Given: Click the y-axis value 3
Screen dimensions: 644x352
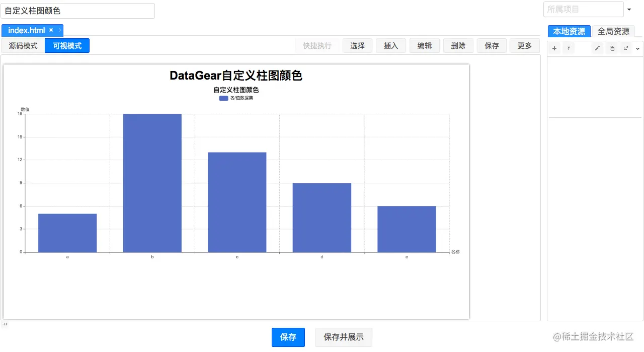Looking at the screenshot, I should coord(21,229).
